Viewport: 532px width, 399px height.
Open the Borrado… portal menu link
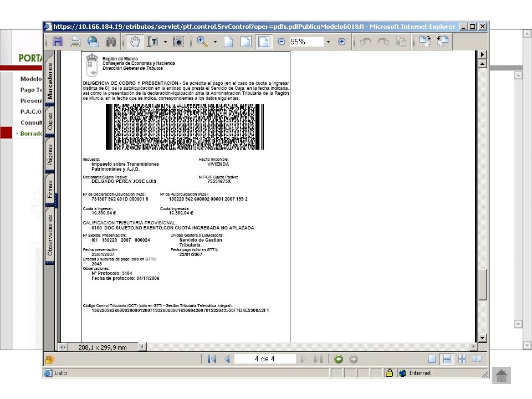(x=31, y=134)
